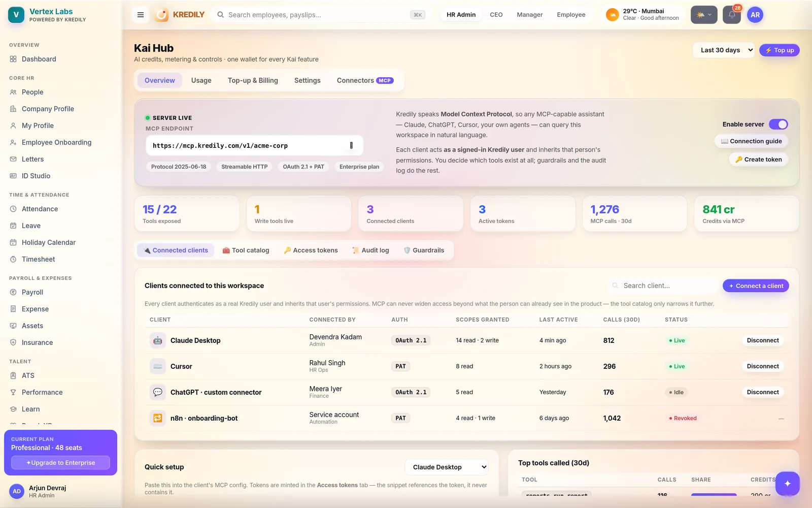
Task: Switch to Top-up & Billing tab
Action: (x=253, y=80)
